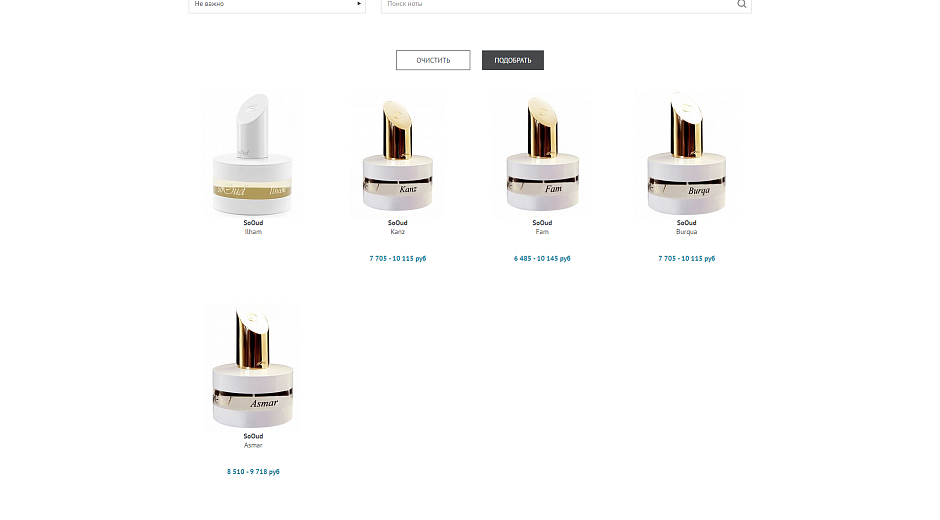
Task: Select the Fam price 6 485 - 10 145 руб
Action: [x=542, y=259]
